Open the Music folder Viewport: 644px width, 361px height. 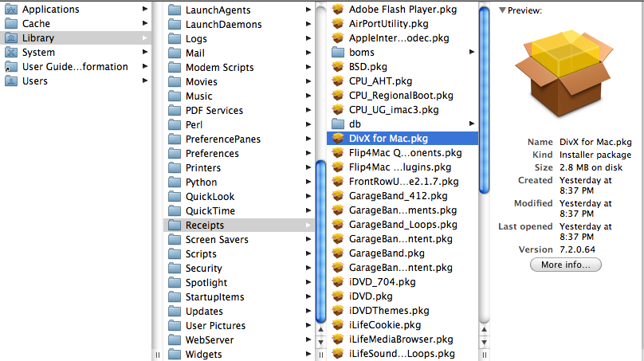pos(239,96)
